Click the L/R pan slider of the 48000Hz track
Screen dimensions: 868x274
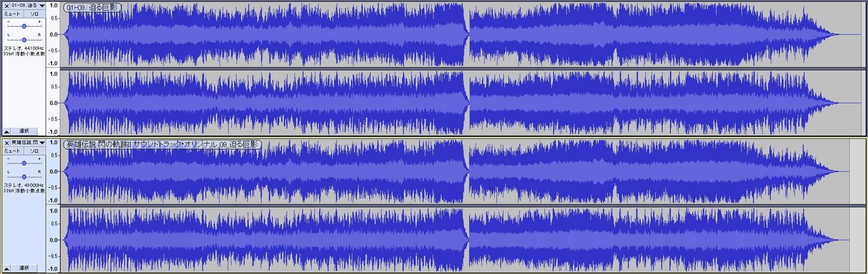[x=24, y=177]
